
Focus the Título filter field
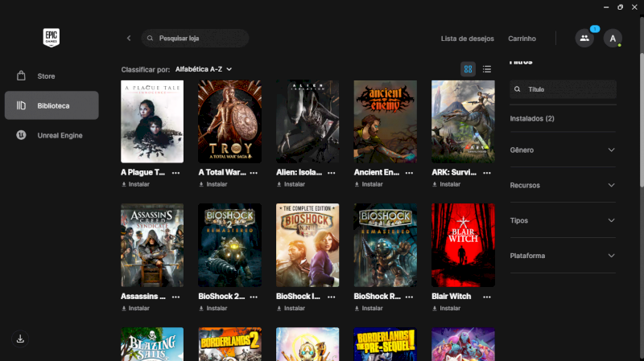(x=563, y=89)
